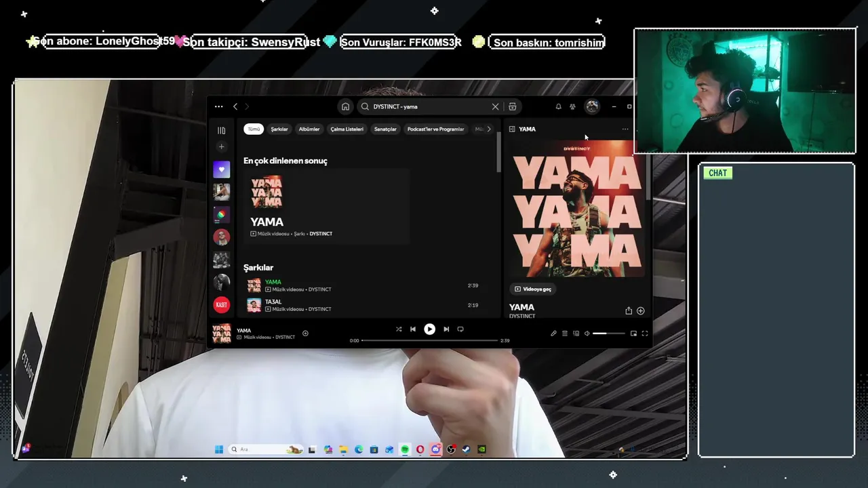Image resolution: width=868 pixels, height=488 pixels.
Task: Add YAMA to library from side panel plus icon
Action: 641,311
